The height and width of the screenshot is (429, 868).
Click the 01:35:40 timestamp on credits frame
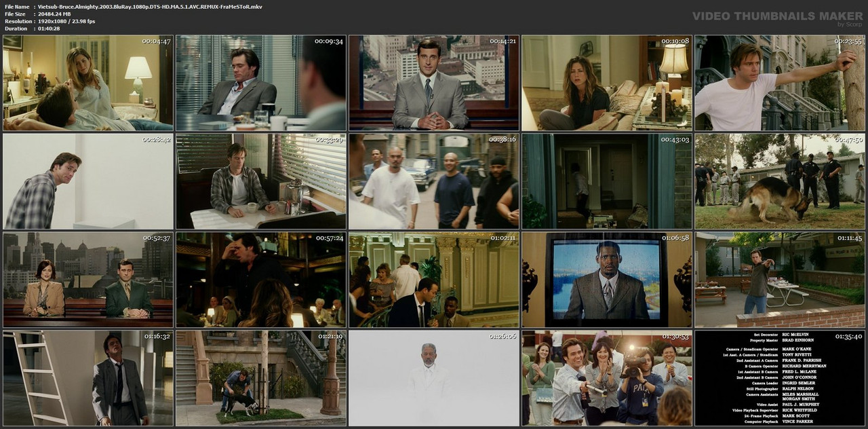click(x=848, y=337)
